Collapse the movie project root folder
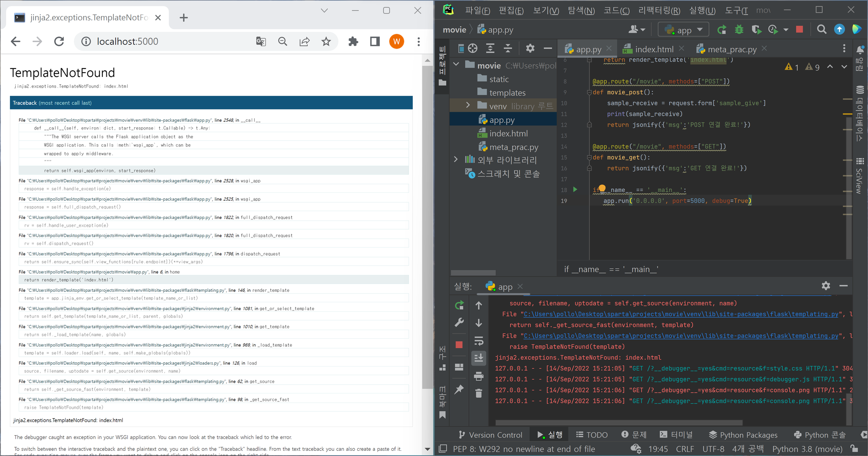The image size is (868, 456). click(x=456, y=65)
